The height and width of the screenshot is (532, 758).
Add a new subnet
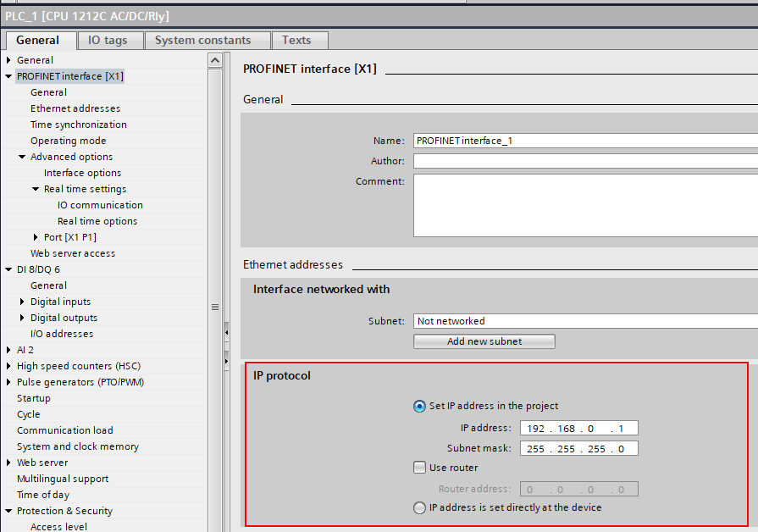(x=484, y=341)
